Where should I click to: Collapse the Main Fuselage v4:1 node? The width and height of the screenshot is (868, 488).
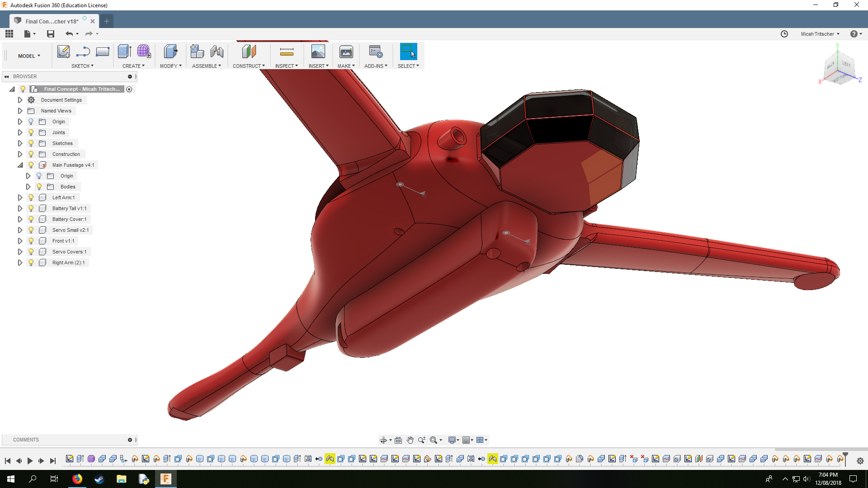click(20, 165)
